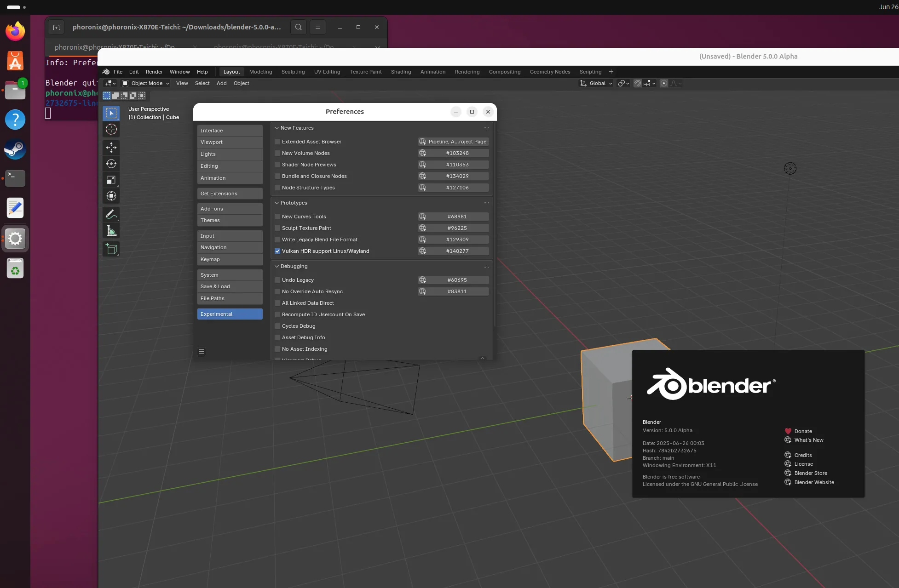Choose the Add Cube tool
The image size is (899, 588).
(111, 249)
